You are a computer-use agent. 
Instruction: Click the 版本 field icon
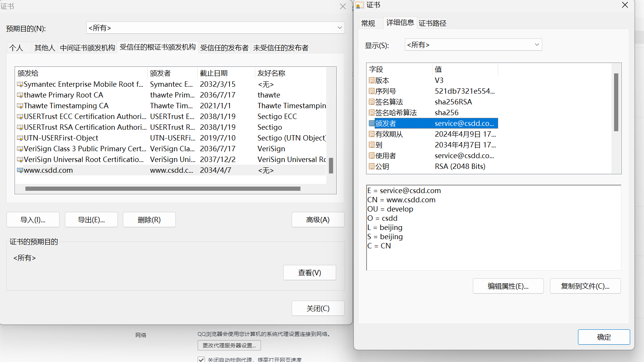372,80
